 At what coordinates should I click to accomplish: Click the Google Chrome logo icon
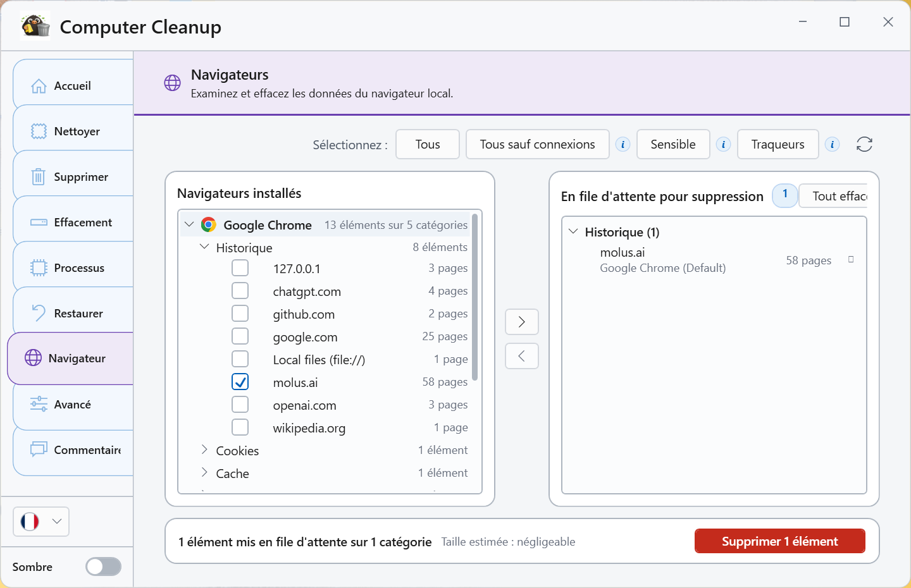click(x=208, y=224)
